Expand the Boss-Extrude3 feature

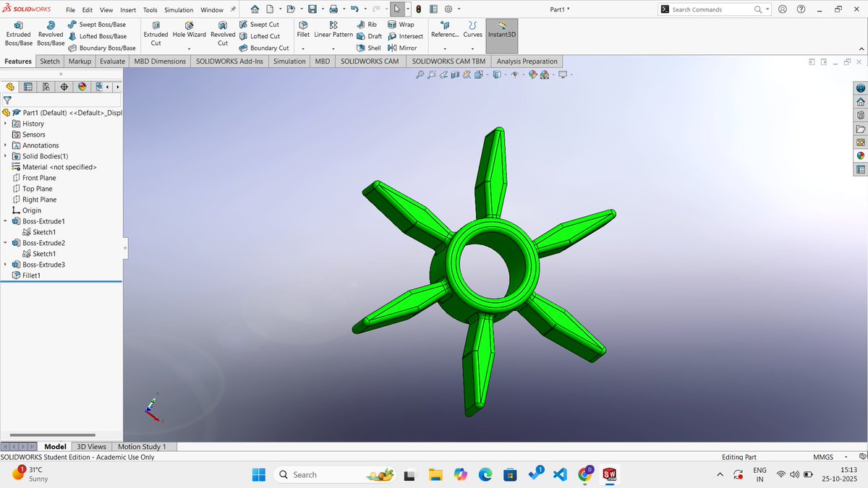point(6,265)
